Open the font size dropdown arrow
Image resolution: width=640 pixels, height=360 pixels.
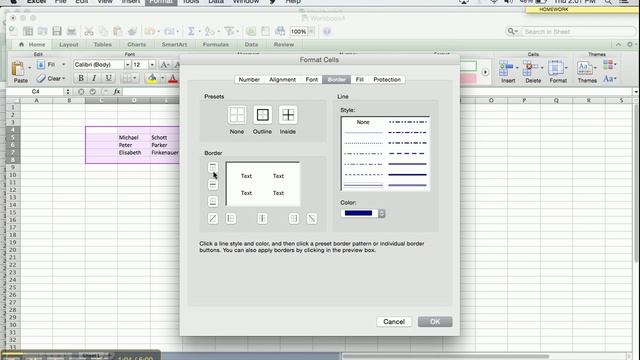(x=152, y=64)
